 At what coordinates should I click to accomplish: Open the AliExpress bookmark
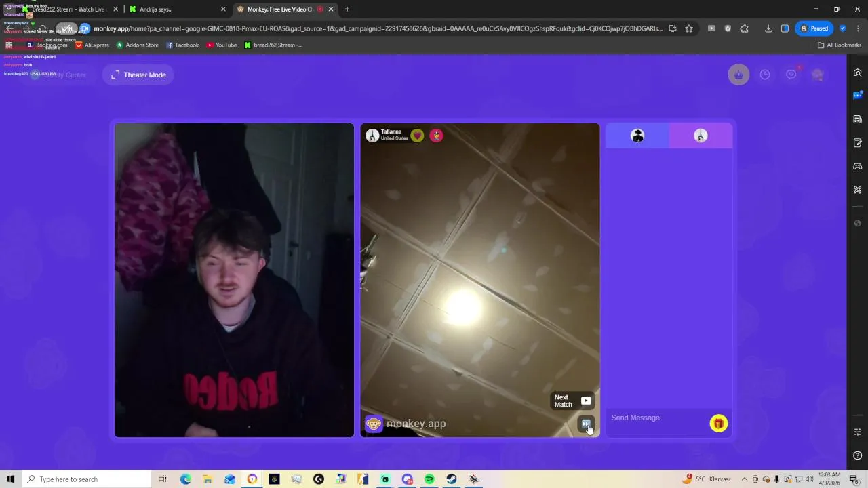[92, 45]
